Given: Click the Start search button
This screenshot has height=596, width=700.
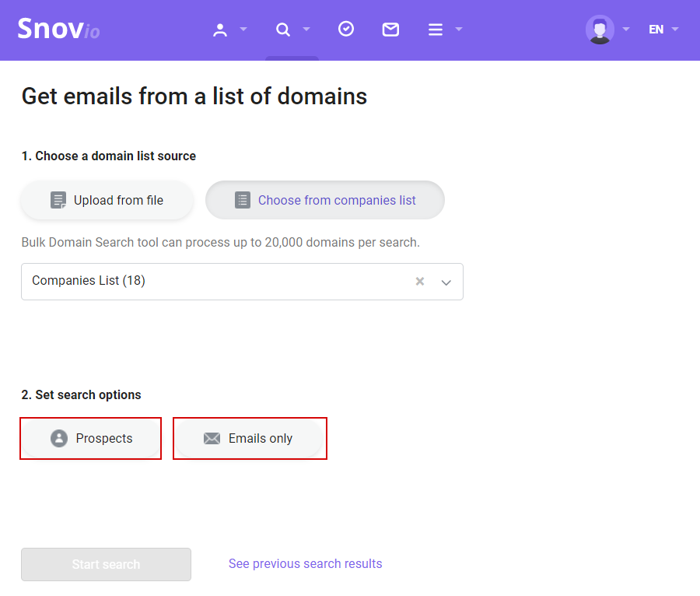Looking at the screenshot, I should click(x=107, y=564).
